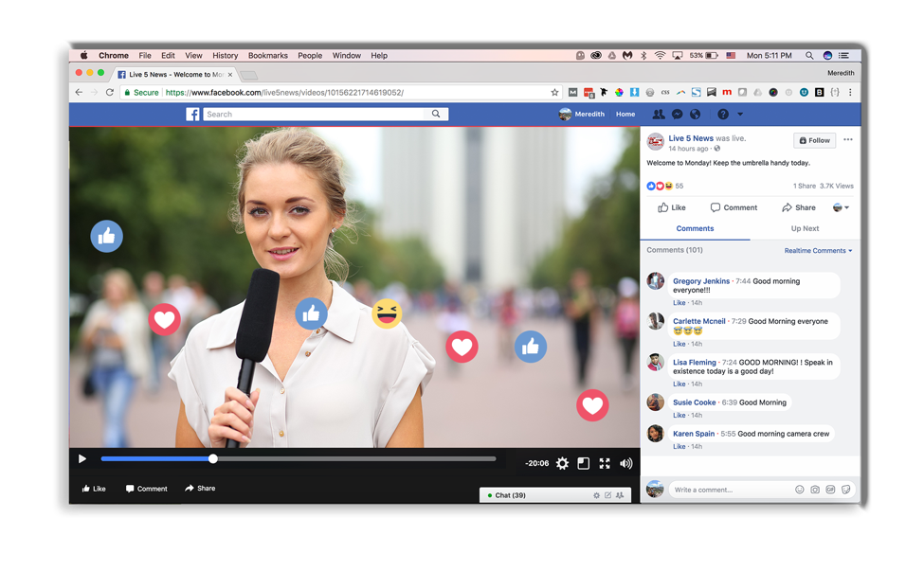Viewport: 924px width, 572px height.
Task: Open the Bookmarks menu in the menu bar
Action: (268, 55)
